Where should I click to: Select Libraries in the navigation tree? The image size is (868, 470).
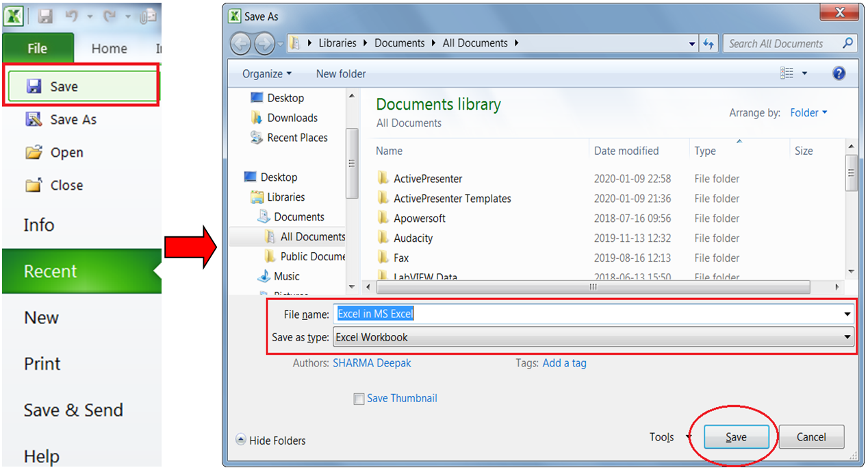278,197
